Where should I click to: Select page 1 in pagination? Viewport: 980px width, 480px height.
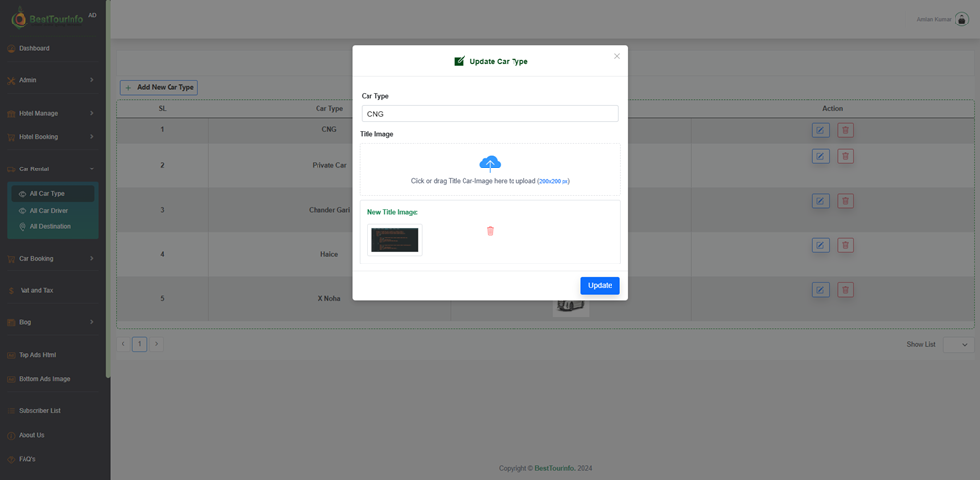click(140, 344)
